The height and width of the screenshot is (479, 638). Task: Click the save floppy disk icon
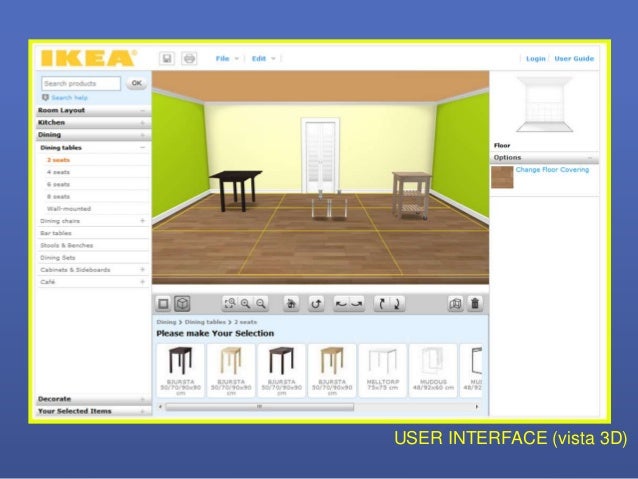pyautogui.click(x=167, y=59)
